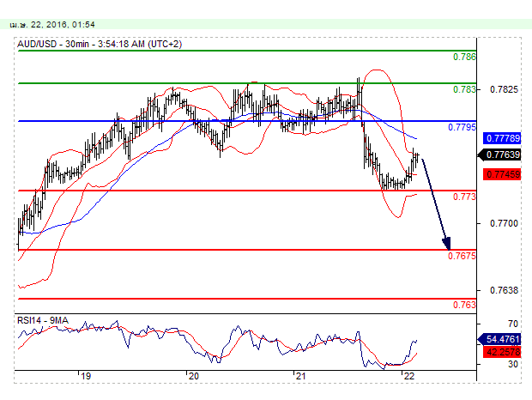Click the RSI 30 level label

(x=513, y=364)
